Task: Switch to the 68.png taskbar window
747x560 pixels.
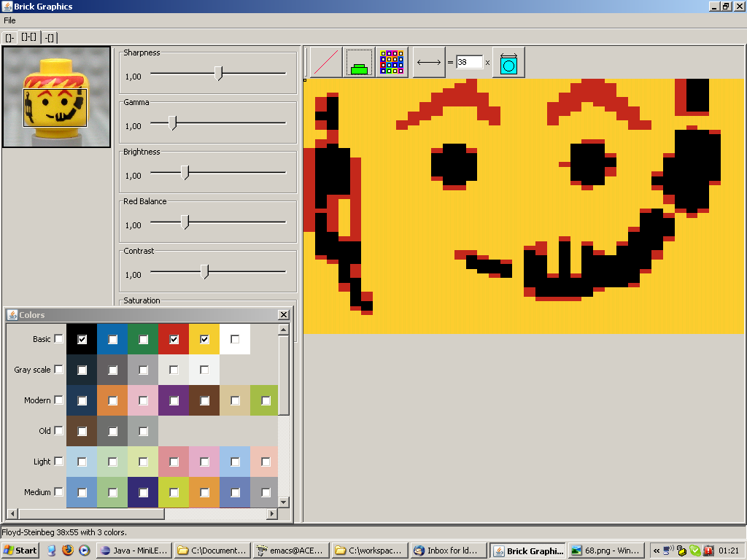Action: [605, 551]
